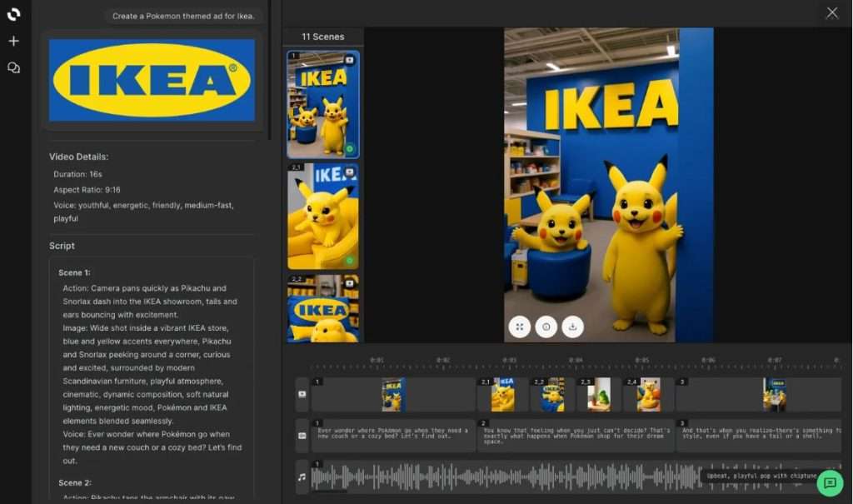The image size is (853, 504).
Task: Click the green status dot on scene 2.1 thumbnail
Action: [349, 261]
